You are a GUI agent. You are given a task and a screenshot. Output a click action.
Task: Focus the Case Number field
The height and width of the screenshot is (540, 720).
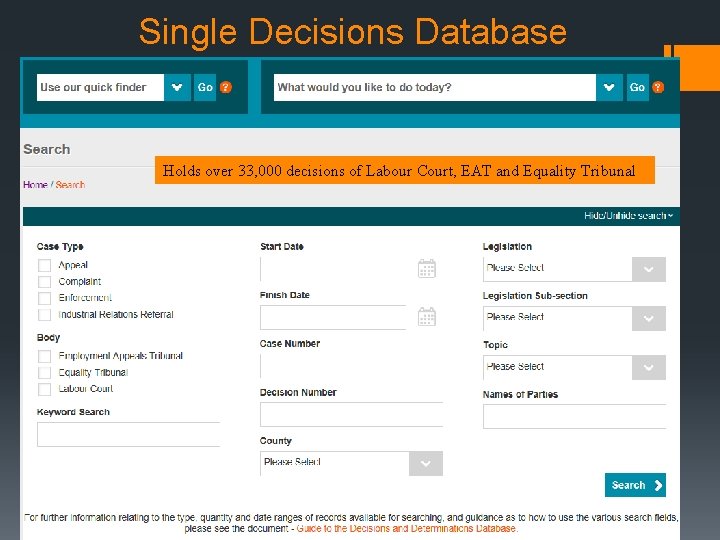click(x=351, y=366)
